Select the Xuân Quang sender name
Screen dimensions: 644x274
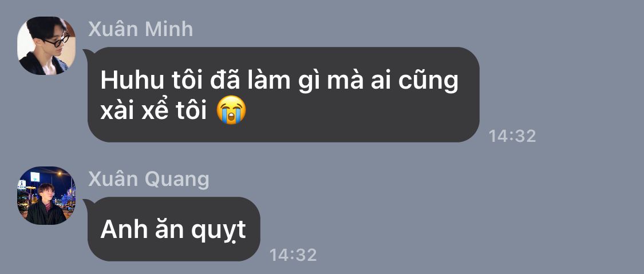pyautogui.click(x=149, y=180)
